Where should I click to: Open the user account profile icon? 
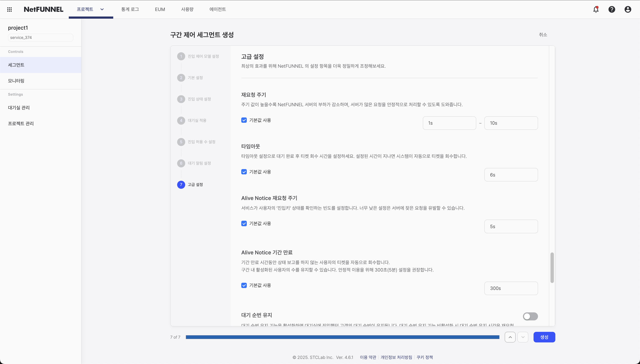pos(628,10)
